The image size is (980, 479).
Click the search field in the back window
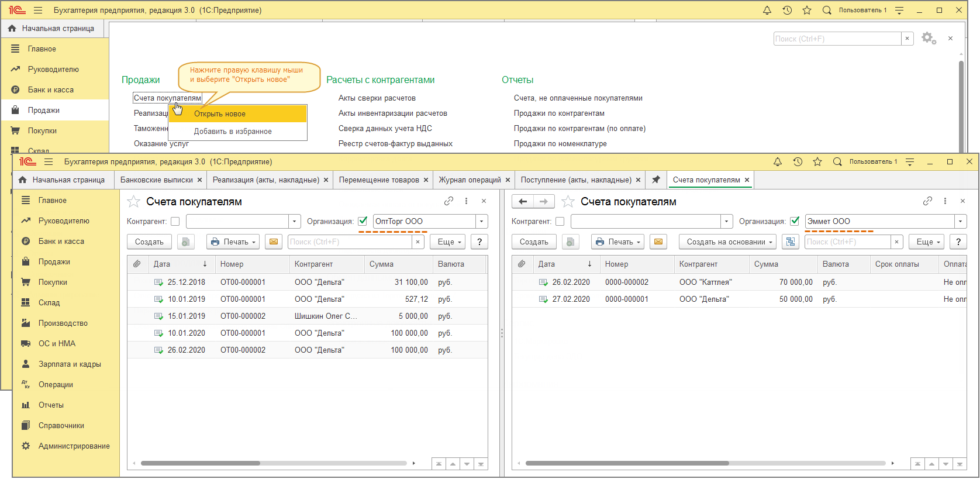[x=837, y=39]
